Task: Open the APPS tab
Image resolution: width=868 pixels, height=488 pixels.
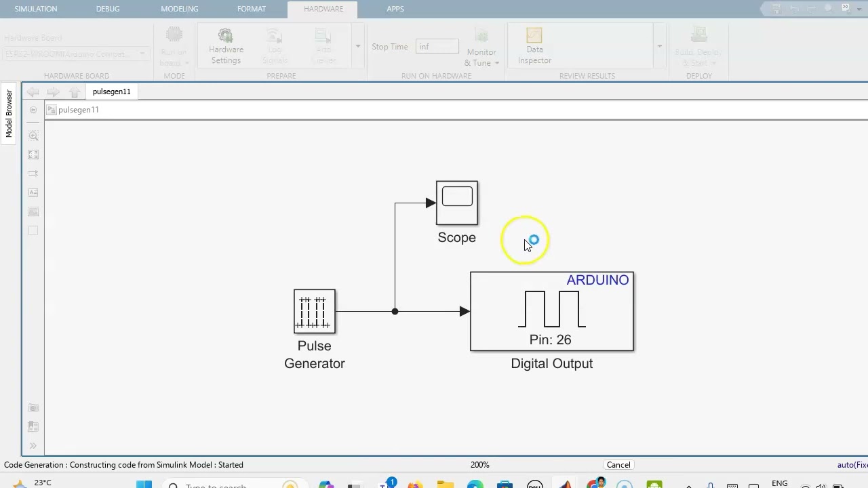Action: pos(395,9)
